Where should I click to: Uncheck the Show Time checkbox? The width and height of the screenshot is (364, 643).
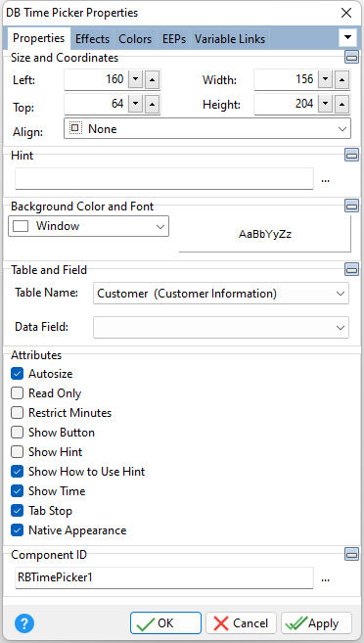(18, 491)
